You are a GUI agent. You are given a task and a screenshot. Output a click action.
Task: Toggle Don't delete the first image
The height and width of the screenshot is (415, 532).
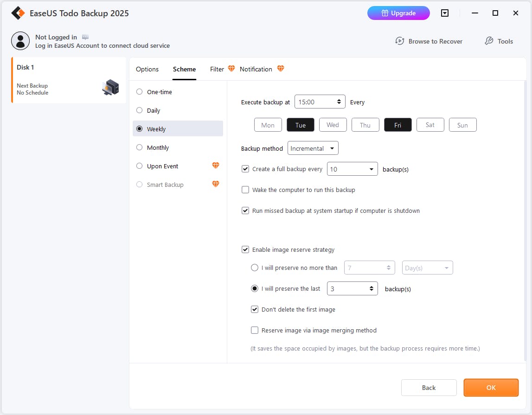pos(255,309)
